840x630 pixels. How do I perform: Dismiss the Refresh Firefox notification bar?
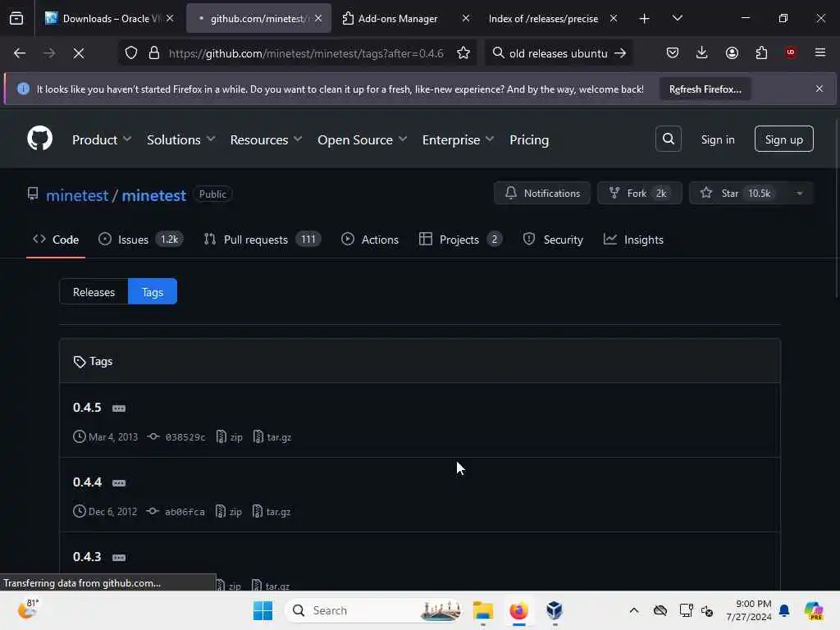tap(819, 89)
